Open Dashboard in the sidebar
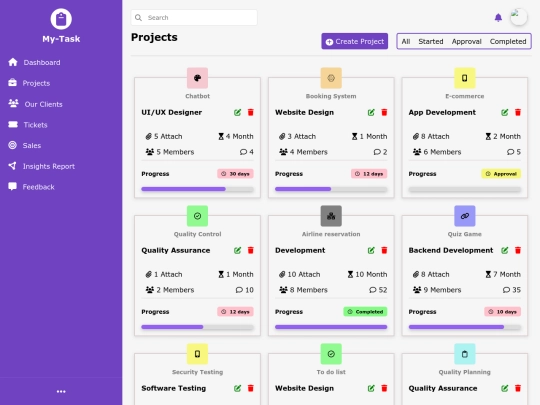540x405 pixels. [x=34, y=62]
